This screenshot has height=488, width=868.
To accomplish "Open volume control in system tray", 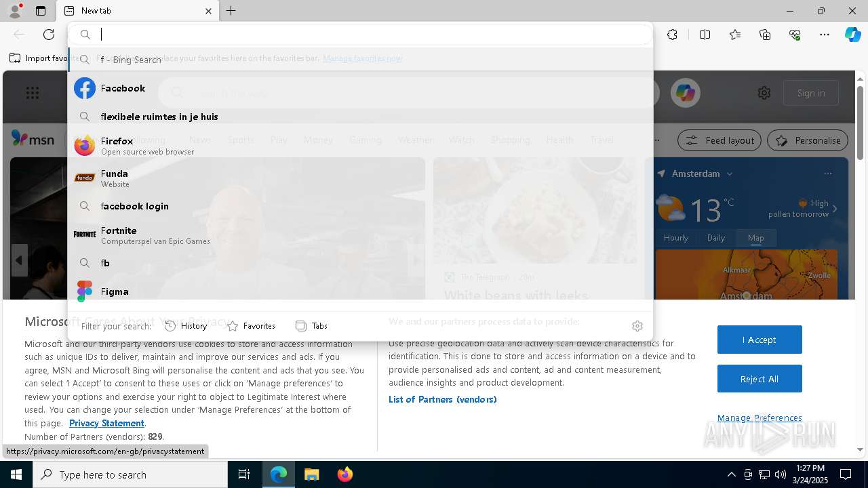I will click(x=781, y=474).
